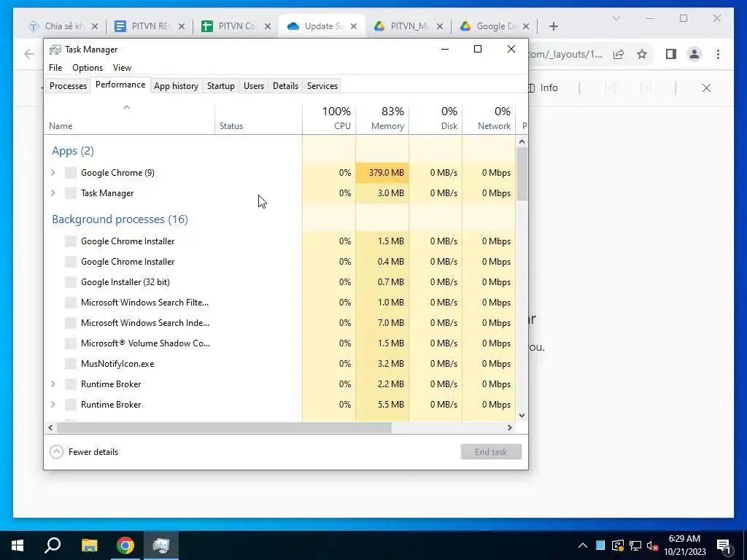The image size is (747, 560).
Task: Click the scroll down arrow in process list
Action: click(x=522, y=415)
